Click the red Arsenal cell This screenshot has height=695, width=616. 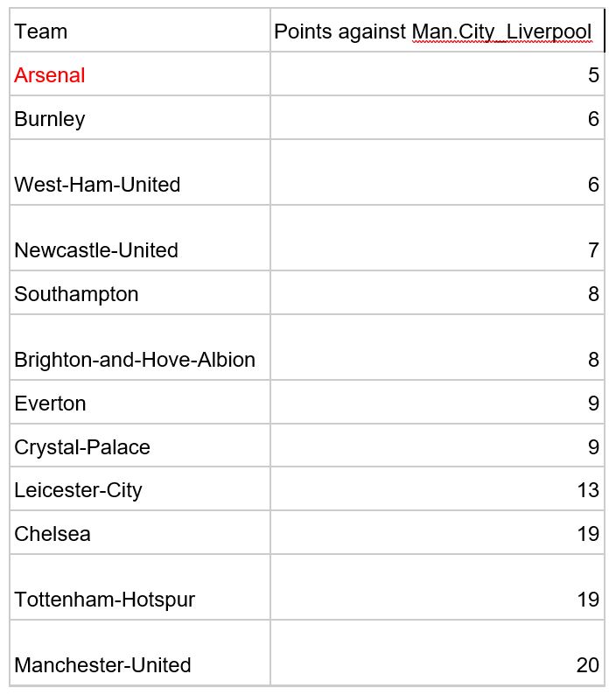point(140,74)
